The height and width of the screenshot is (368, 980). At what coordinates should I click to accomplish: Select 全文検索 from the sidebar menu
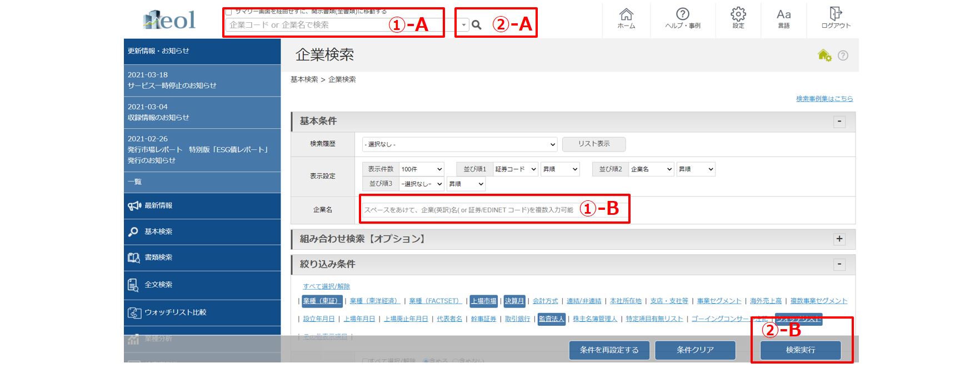[158, 285]
